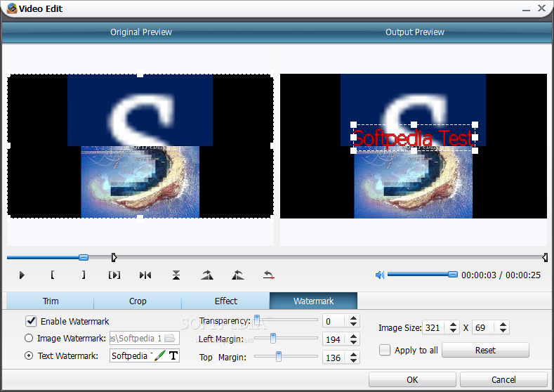Click the undo arrow icon with the red mark
Viewport: 554px width, 392px height.
[x=268, y=275]
